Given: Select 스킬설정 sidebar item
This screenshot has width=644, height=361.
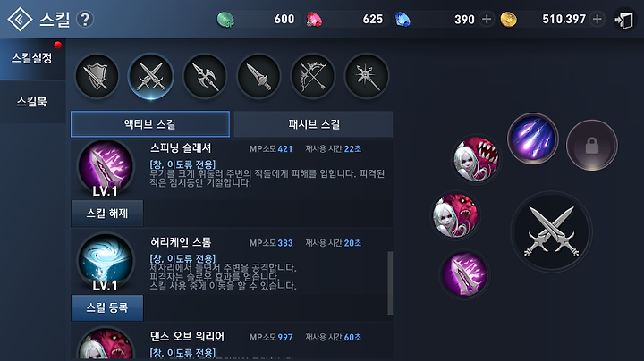Looking at the screenshot, I should click(x=32, y=59).
